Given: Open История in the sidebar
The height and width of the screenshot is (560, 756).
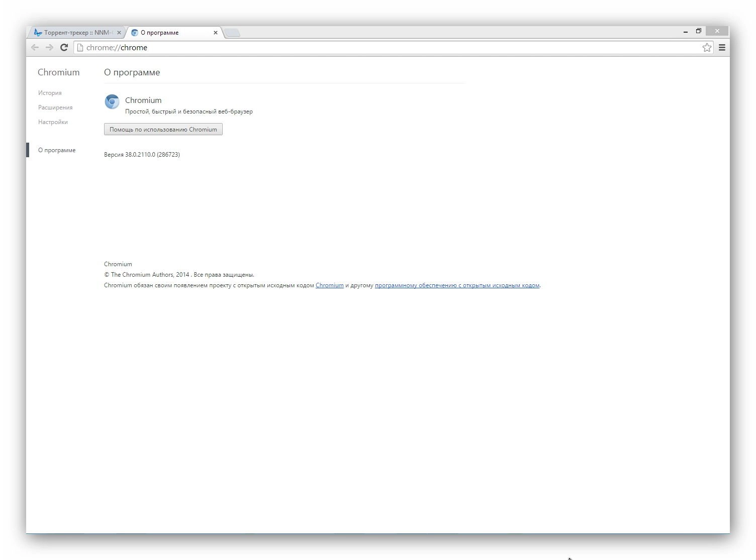Looking at the screenshot, I should point(50,93).
